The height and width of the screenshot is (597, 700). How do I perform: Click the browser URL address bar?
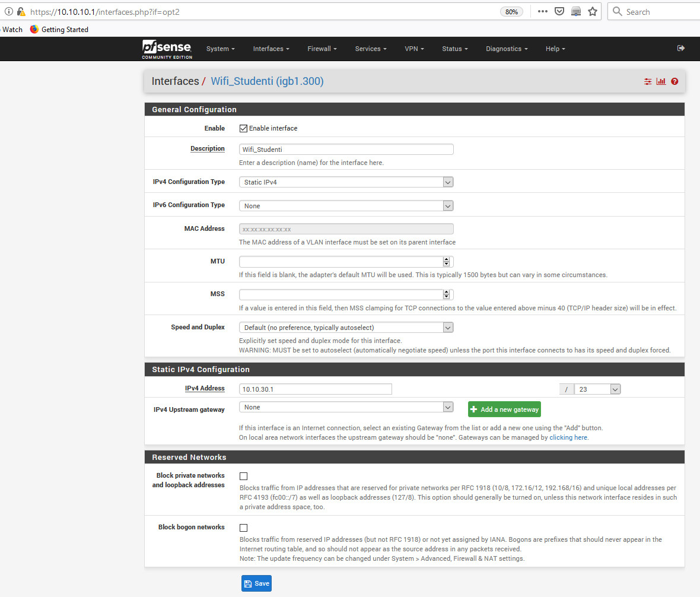263,12
